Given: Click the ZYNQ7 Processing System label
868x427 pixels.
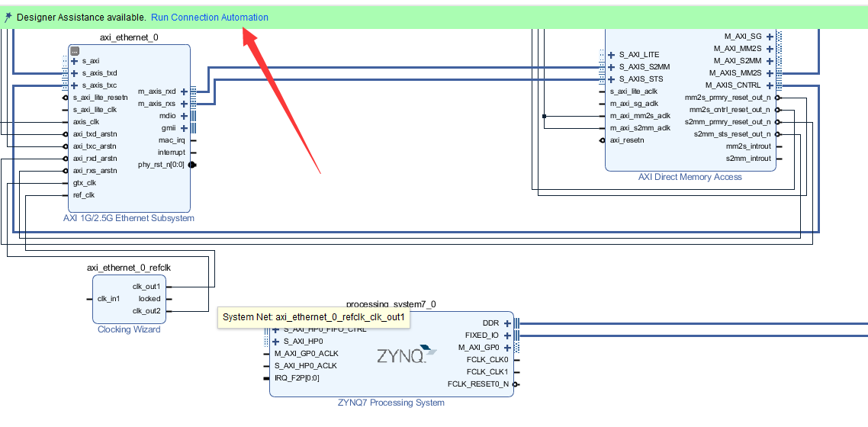Looking at the screenshot, I should pyautogui.click(x=391, y=403).
